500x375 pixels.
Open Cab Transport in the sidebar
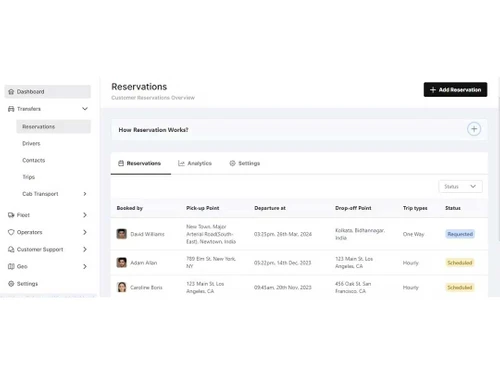point(40,194)
